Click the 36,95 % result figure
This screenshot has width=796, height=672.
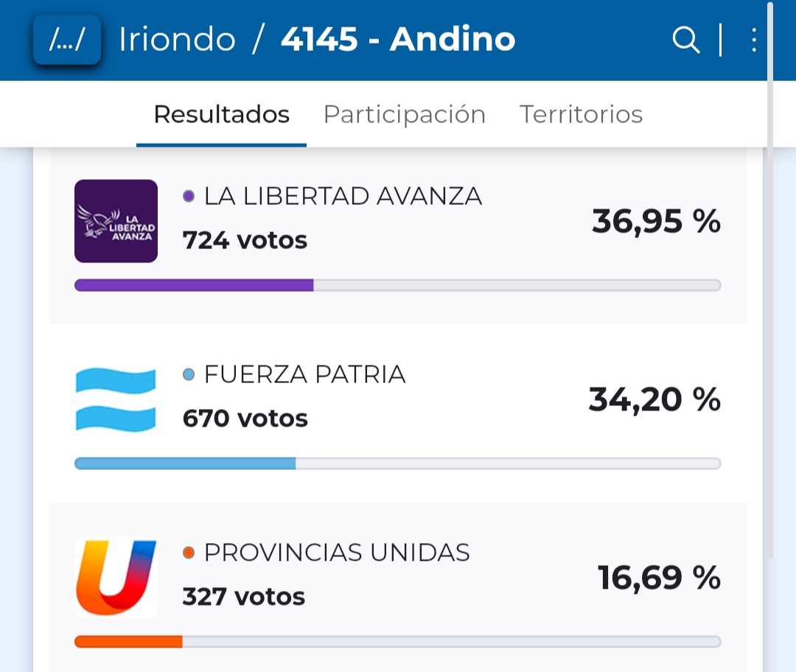click(x=656, y=221)
